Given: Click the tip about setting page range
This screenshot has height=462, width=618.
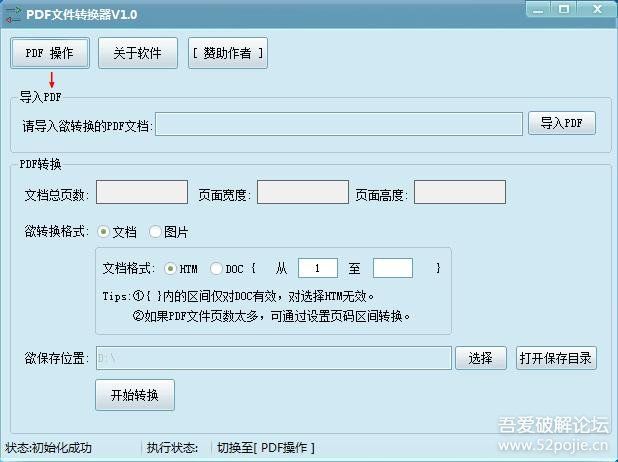Looking at the screenshot, I should (271, 316).
